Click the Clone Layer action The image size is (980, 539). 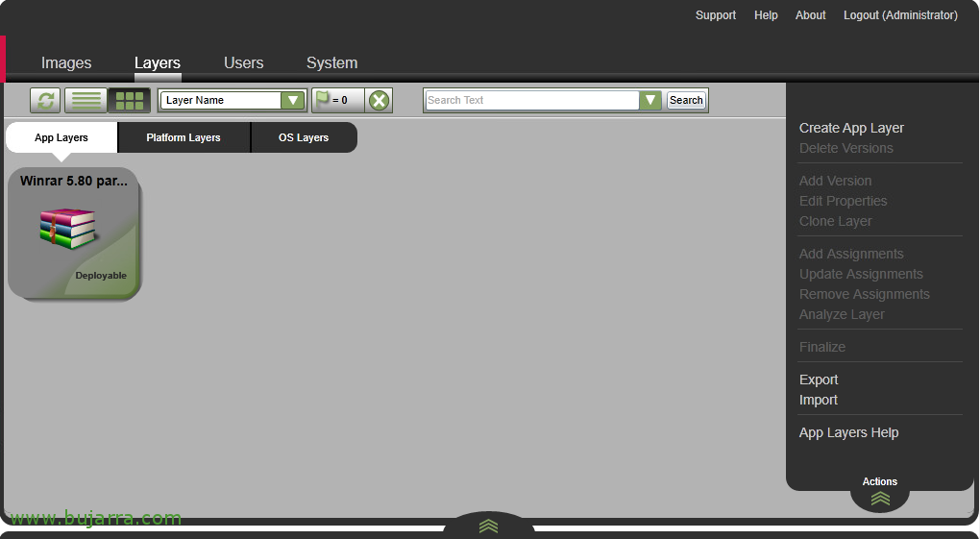point(836,221)
